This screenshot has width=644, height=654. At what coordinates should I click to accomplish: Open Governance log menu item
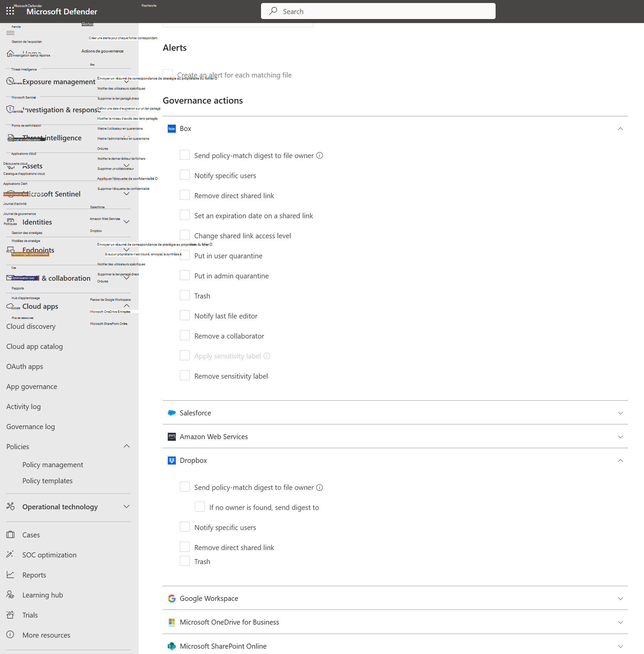[30, 426]
